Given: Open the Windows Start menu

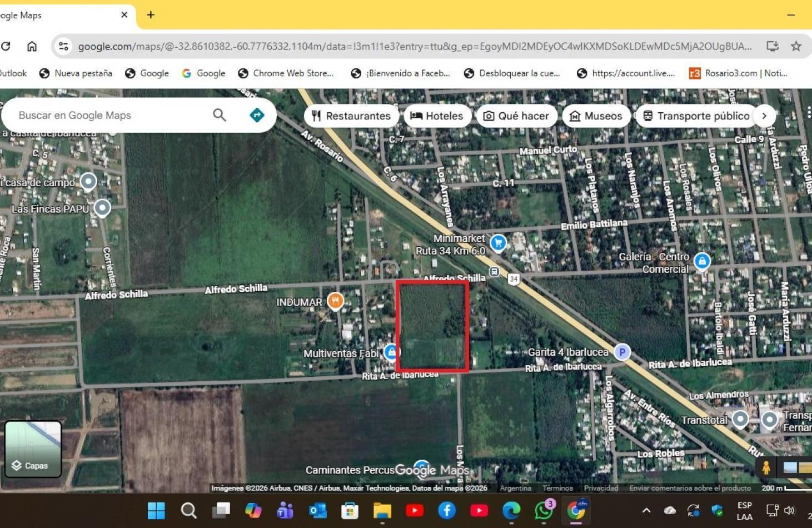Looking at the screenshot, I should [157, 510].
